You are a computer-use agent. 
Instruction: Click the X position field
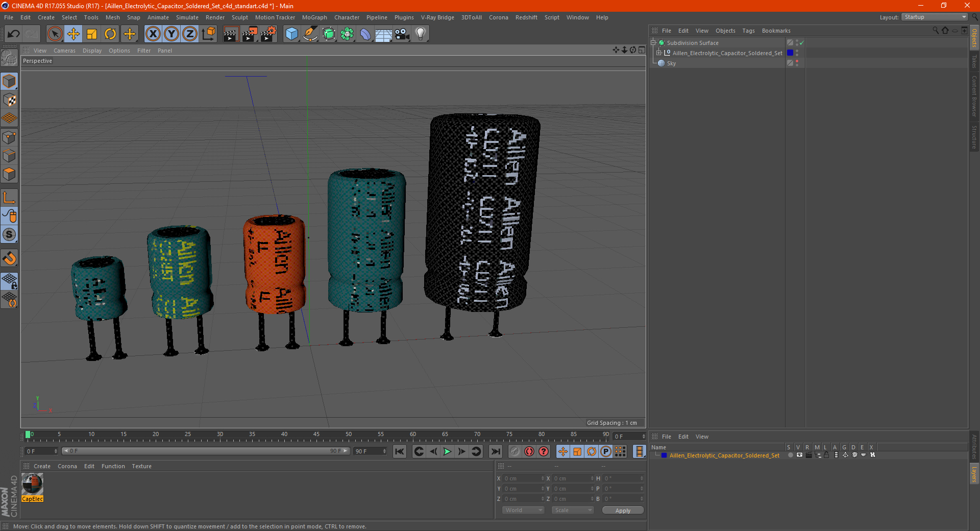[x=524, y=478]
